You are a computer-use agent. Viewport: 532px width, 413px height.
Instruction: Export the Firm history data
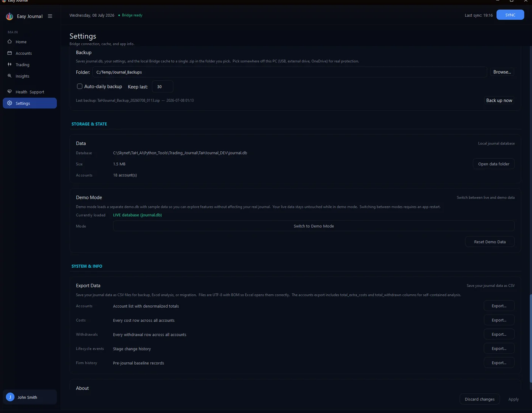click(x=499, y=363)
